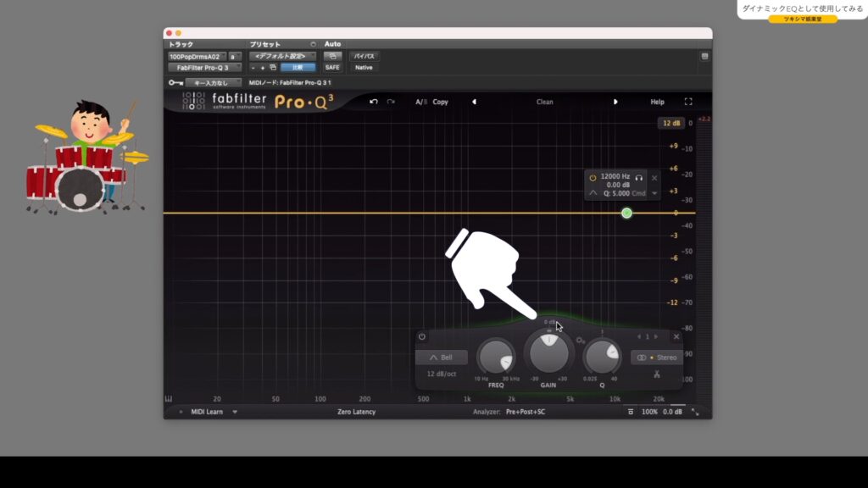Viewport: 868px width, 488px height.
Task: Click the 12000 Hz frequency value in tooltip
Action: click(615, 176)
